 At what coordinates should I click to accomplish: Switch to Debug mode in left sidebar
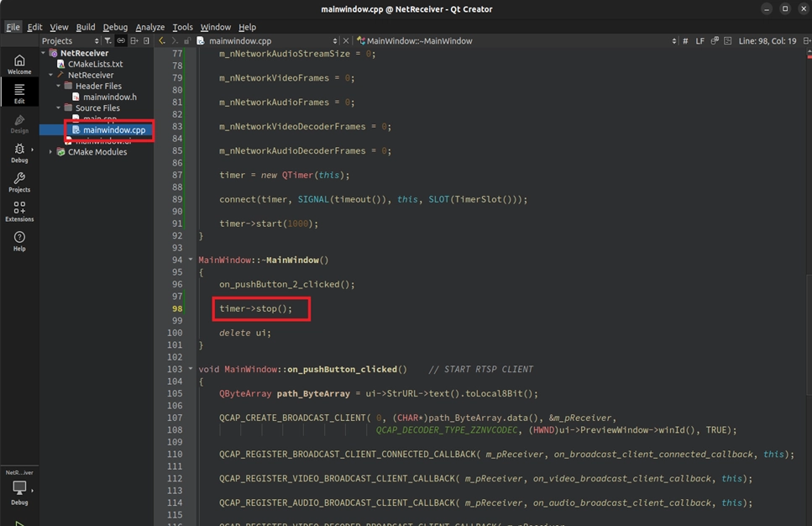click(19, 153)
